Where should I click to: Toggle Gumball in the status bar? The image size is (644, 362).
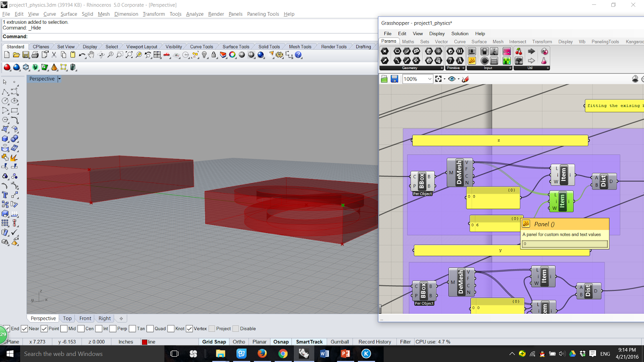click(x=339, y=341)
